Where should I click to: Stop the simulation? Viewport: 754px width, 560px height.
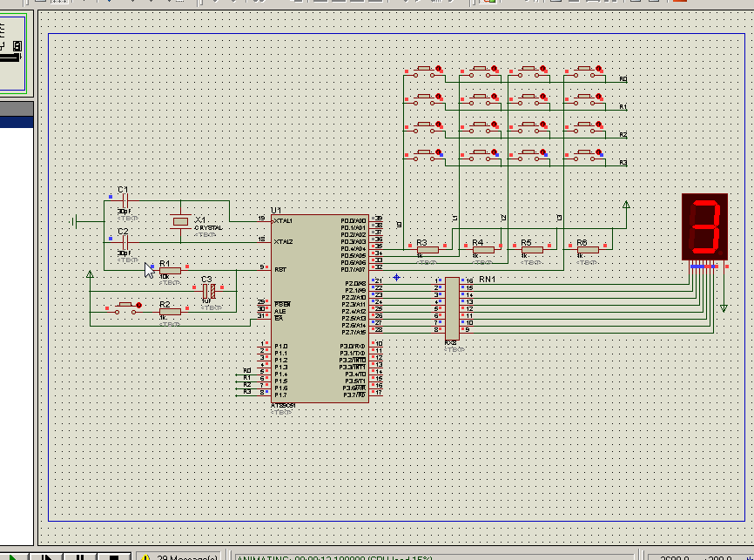pos(114,557)
